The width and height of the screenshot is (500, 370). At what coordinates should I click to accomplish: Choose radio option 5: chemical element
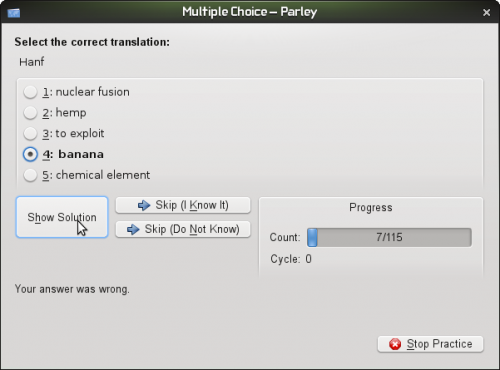point(30,175)
